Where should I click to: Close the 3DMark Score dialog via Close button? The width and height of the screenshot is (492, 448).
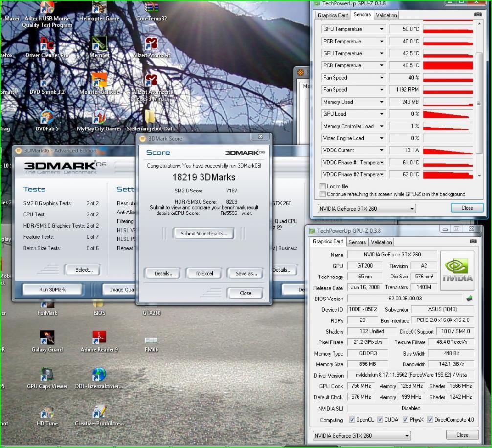pyautogui.click(x=246, y=293)
